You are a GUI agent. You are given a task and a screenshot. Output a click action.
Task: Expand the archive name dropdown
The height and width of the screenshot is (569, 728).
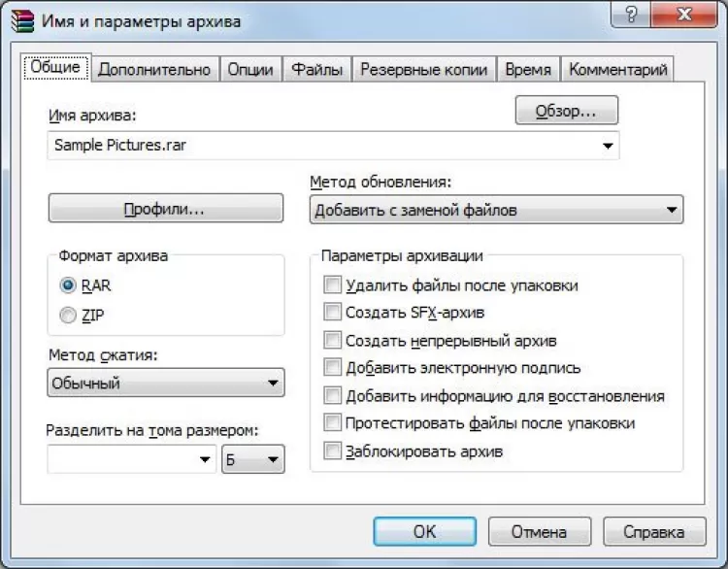coord(608,146)
